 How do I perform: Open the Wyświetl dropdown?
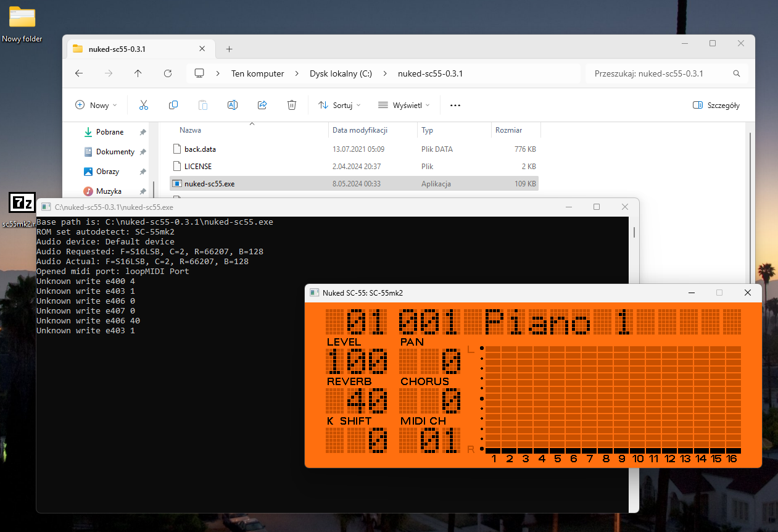point(404,106)
